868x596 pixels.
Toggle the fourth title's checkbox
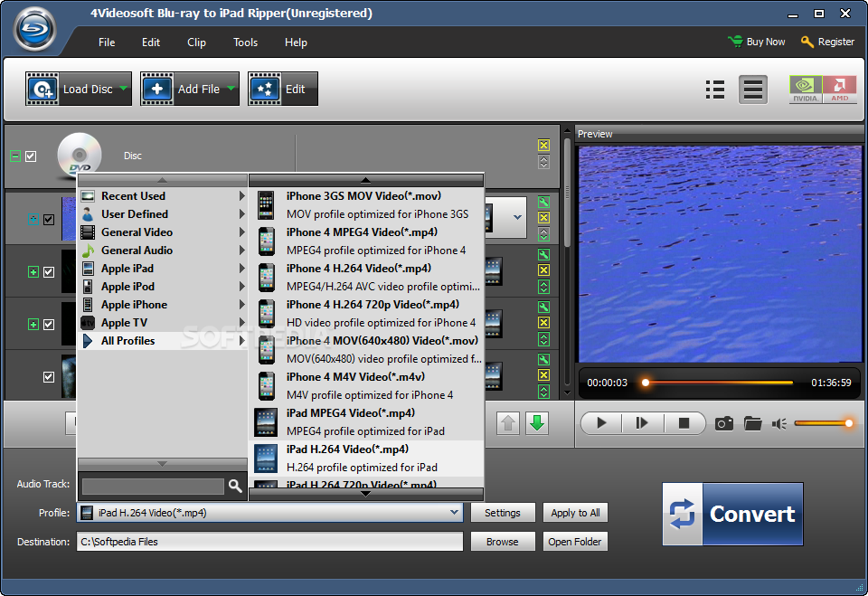coord(49,376)
